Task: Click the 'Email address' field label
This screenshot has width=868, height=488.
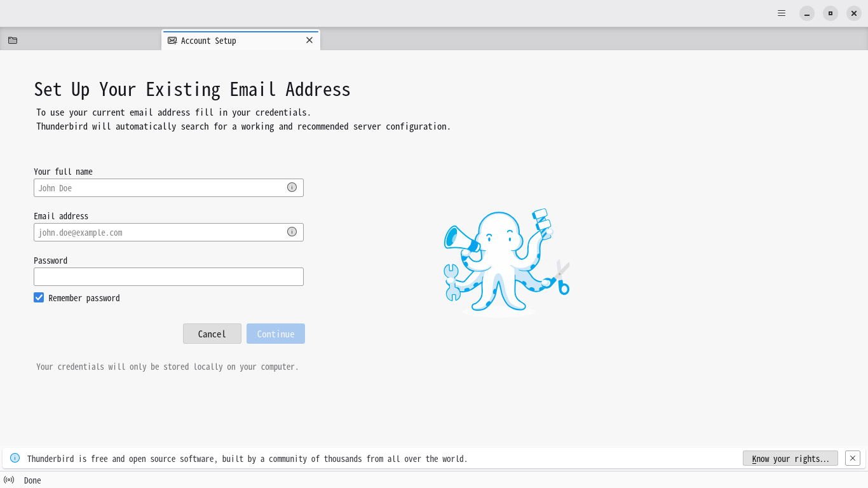Action: coord(61,216)
